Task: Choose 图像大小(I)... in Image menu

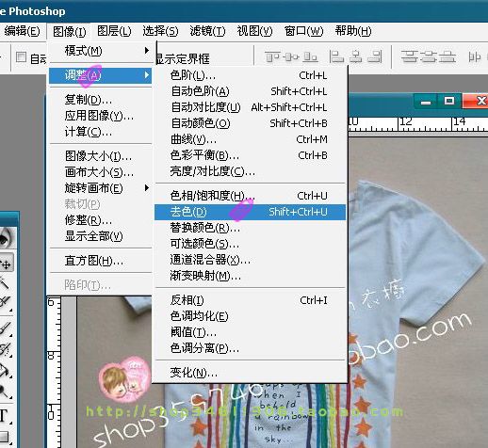Action: point(101,156)
